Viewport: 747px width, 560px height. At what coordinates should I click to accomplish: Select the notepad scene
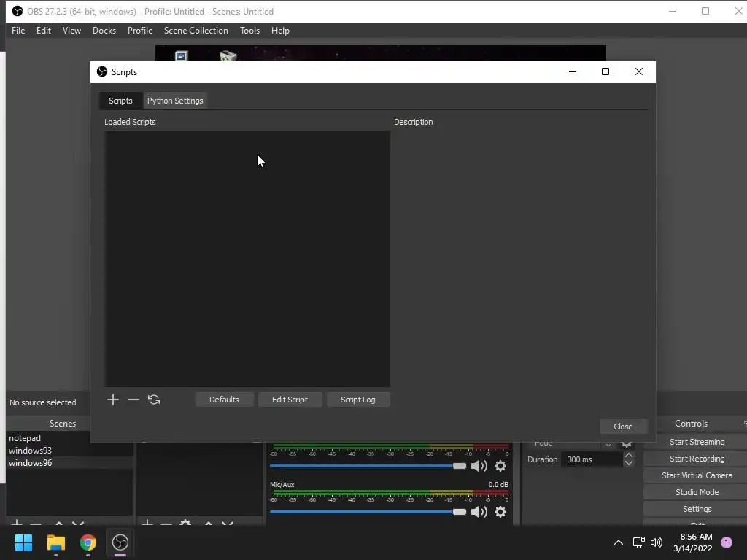(x=69, y=438)
